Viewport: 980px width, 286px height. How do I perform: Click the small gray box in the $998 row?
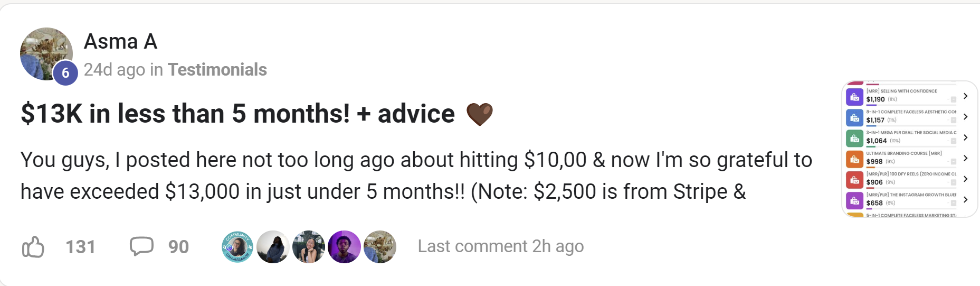[x=953, y=162]
